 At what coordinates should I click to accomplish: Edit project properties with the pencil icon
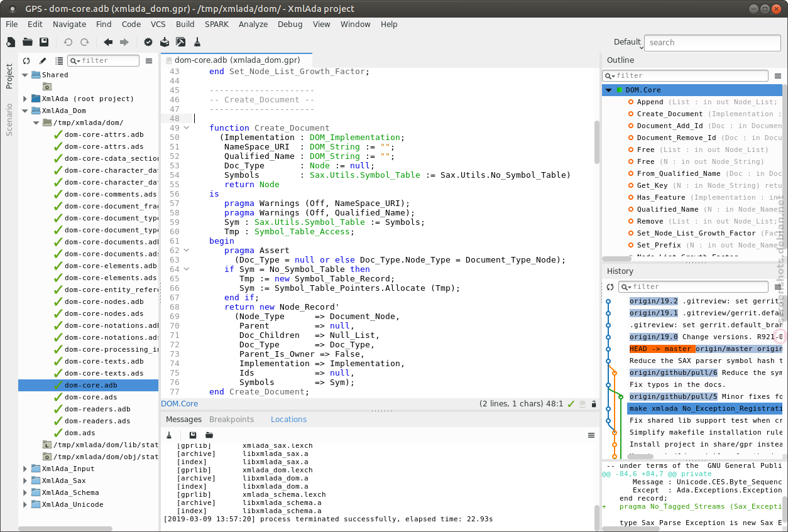coord(43,61)
